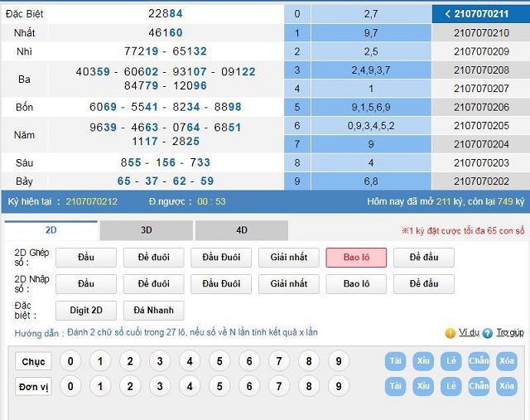Click the Digit 2D special option

click(85, 311)
